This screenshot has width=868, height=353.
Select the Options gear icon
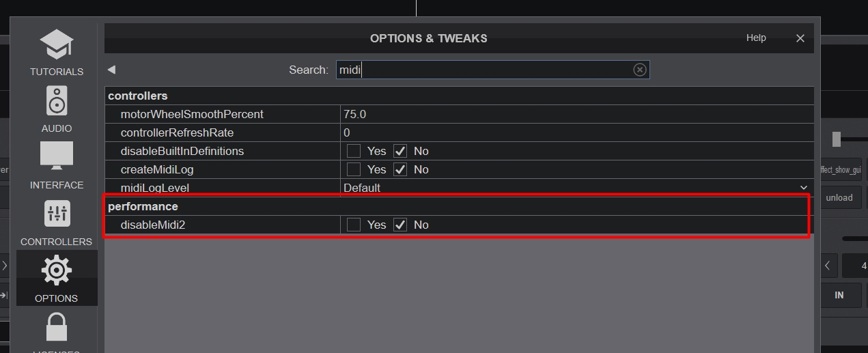pyautogui.click(x=56, y=272)
